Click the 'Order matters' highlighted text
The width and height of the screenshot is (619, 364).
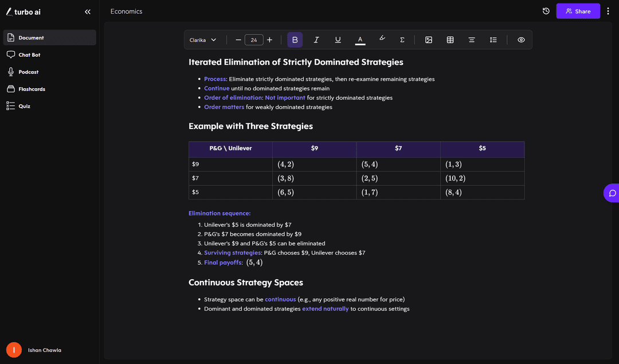click(224, 107)
